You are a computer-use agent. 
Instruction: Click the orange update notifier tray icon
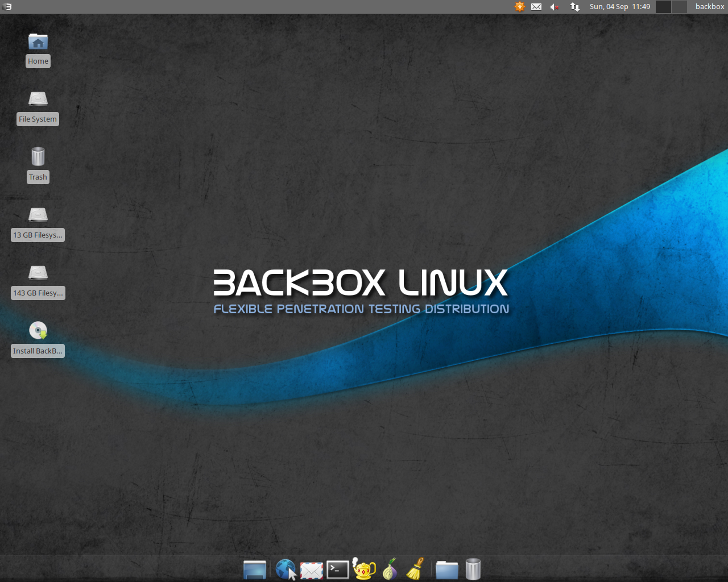point(519,7)
